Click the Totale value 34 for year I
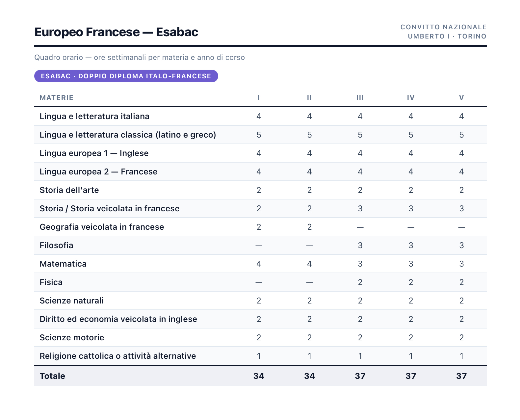 pyautogui.click(x=259, y=376)
